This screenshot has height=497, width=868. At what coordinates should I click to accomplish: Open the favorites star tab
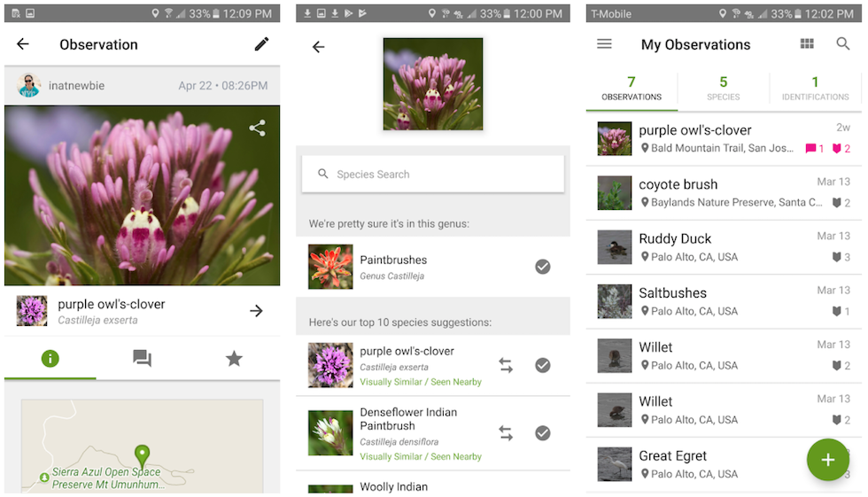coord(234,358)
